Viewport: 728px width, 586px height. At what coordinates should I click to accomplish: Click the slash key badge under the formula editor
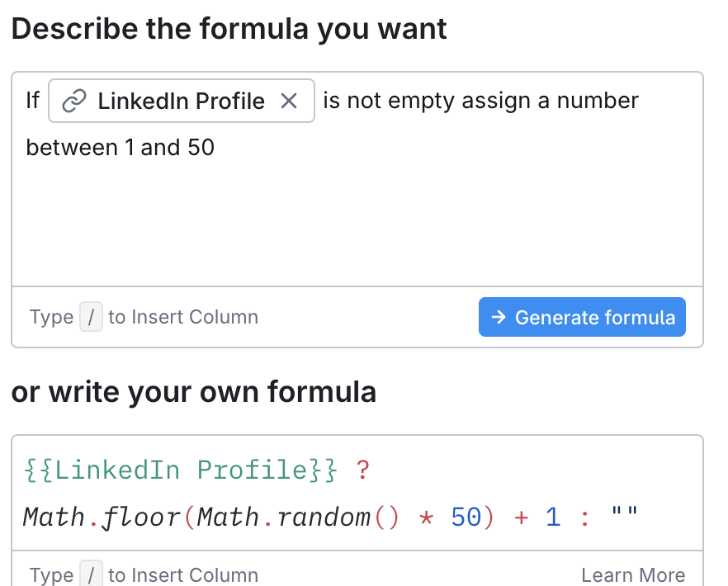click(x=91, y=575)
